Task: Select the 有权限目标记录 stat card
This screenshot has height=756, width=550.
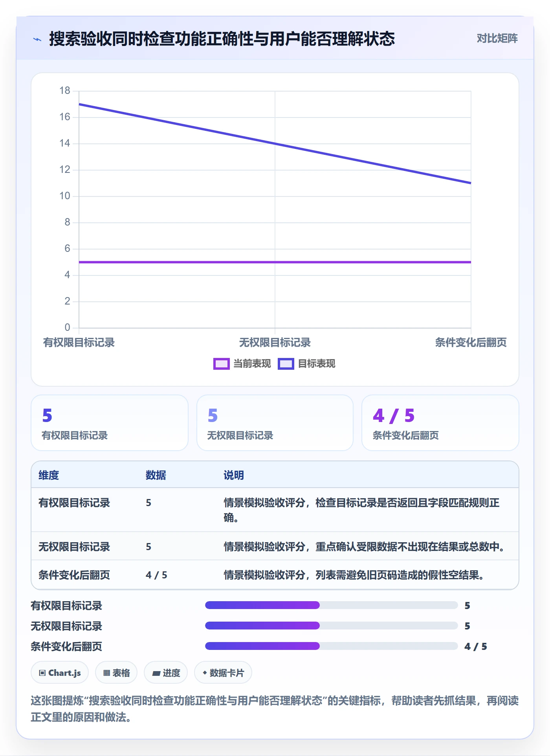Action: click(x=110, y=423)
